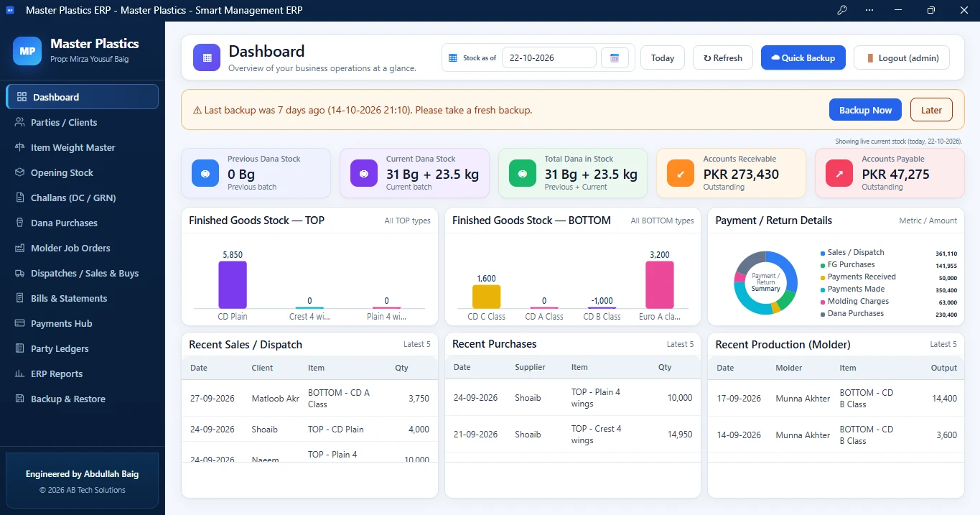Screen dimensions: 980x515
Task: Open ERP Reports
Action: 82,374
